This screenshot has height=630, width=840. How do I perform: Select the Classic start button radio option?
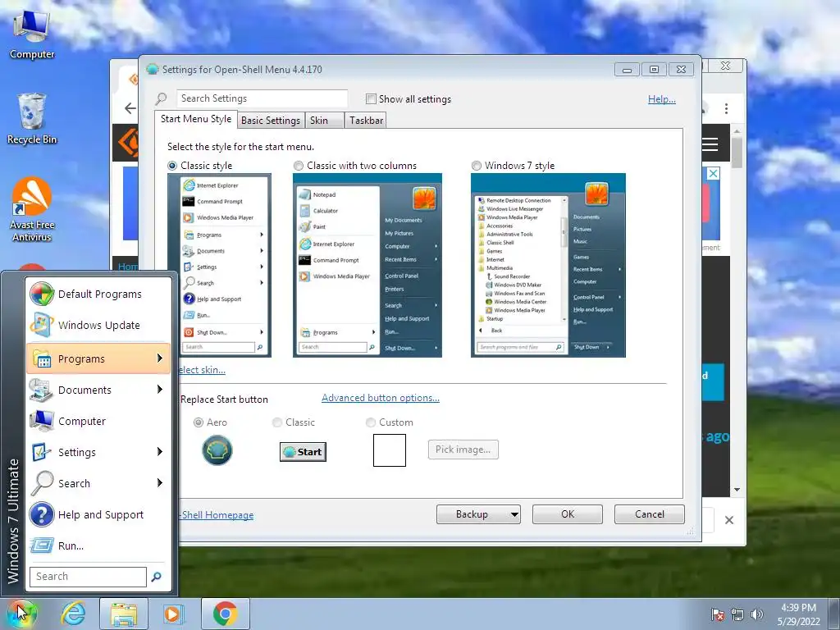[277, 422]
